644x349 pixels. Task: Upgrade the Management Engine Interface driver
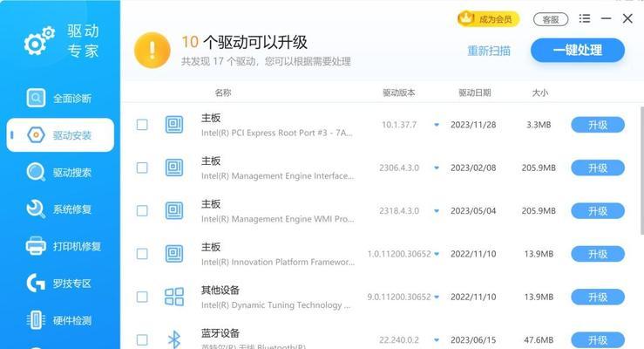[598, 168]
